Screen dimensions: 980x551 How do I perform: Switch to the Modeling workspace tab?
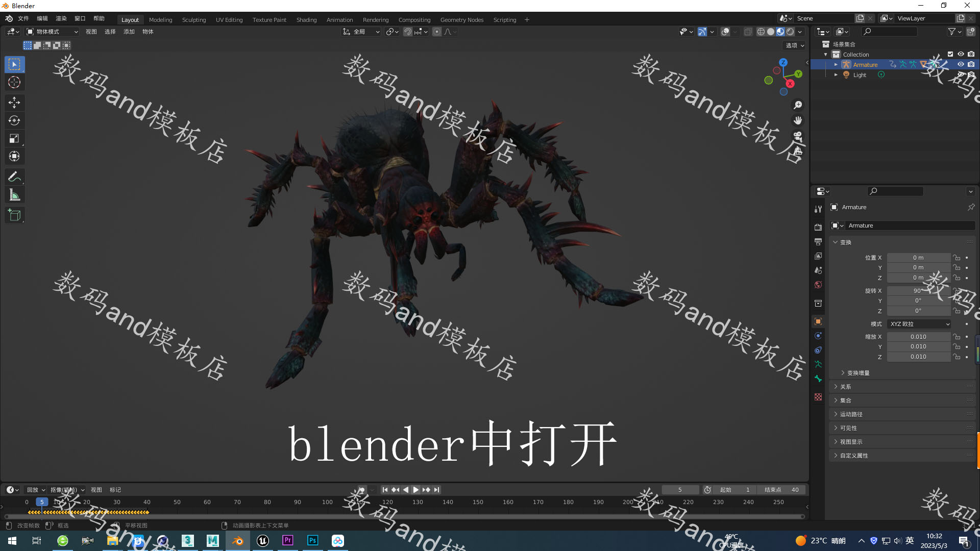click(x=160, y=20)
